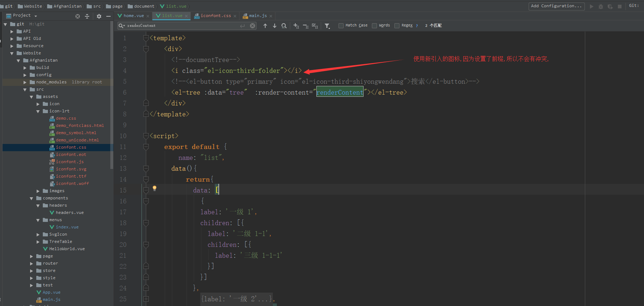Select TreeTable folder in tree

pyautogui.click(x=60, y=242)
